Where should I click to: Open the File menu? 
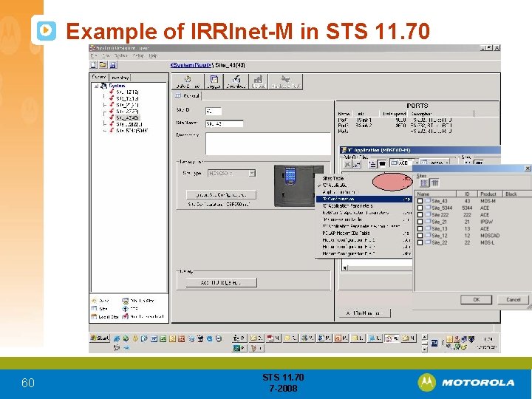[94, 55]
